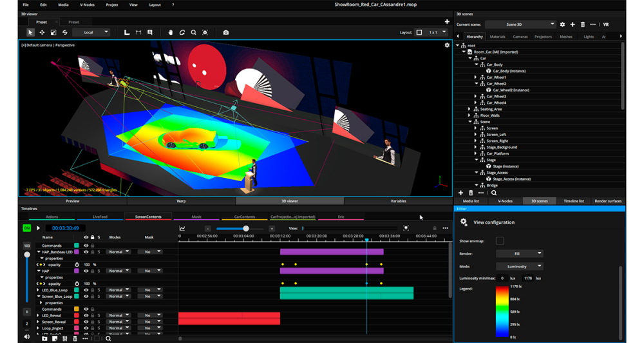
Task: Open the 3D viewport settings gear
Action: click(x=447, y=45)
